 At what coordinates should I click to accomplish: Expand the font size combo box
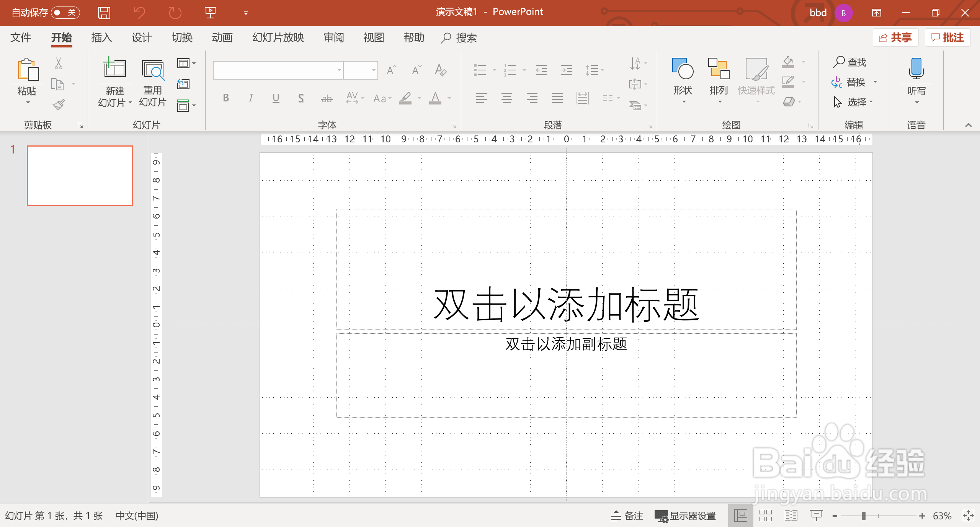[373, 70]
